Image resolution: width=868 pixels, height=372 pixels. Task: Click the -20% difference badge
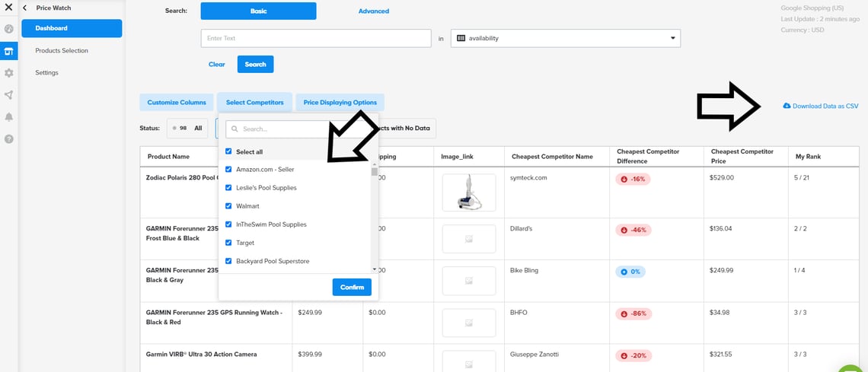click(x=633, y=355)
